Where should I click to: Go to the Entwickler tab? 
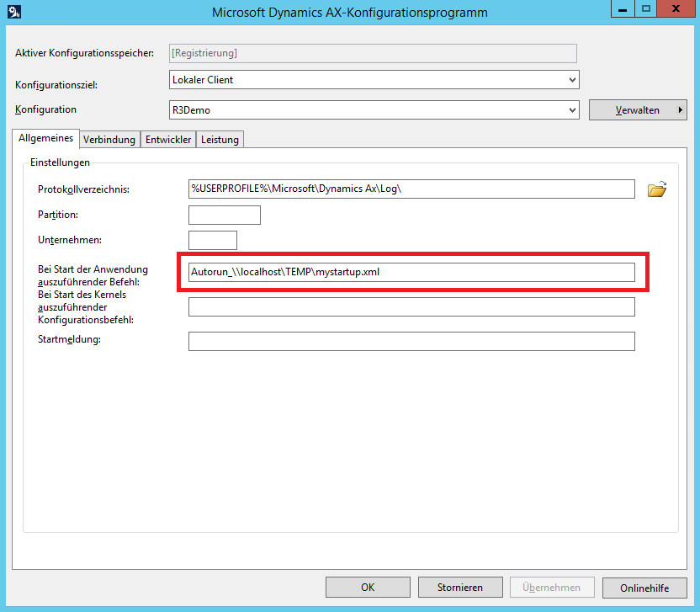(168, 140)
